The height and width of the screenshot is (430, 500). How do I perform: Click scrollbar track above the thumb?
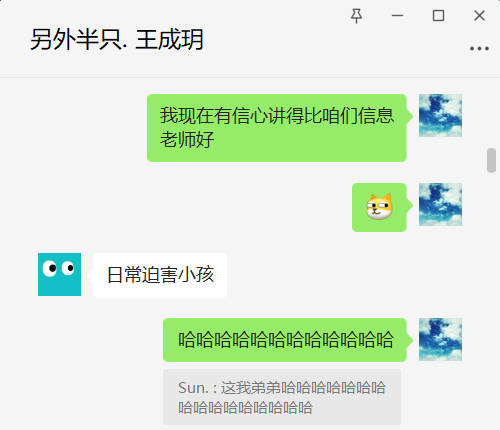coord(491,113)
